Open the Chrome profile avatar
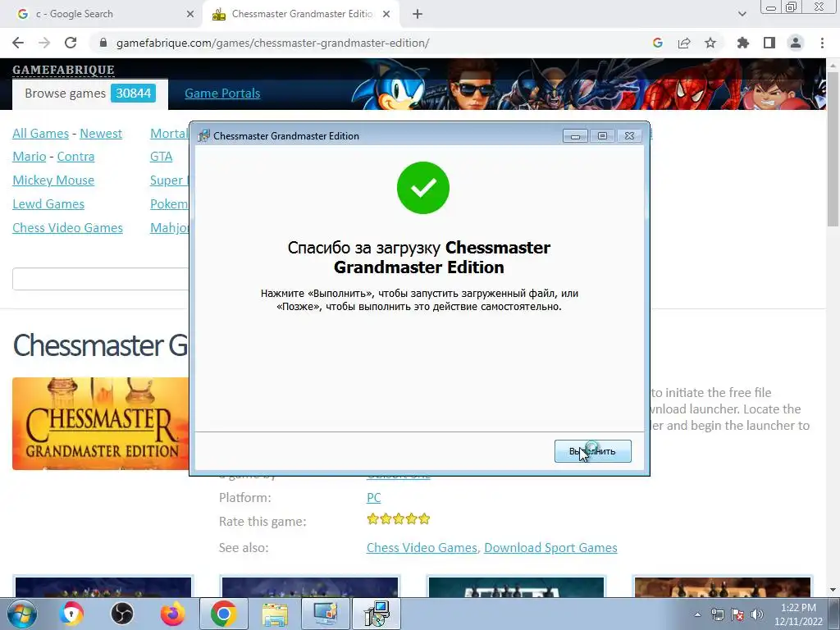This screenshot has height=630, width=840. (796, 43)
